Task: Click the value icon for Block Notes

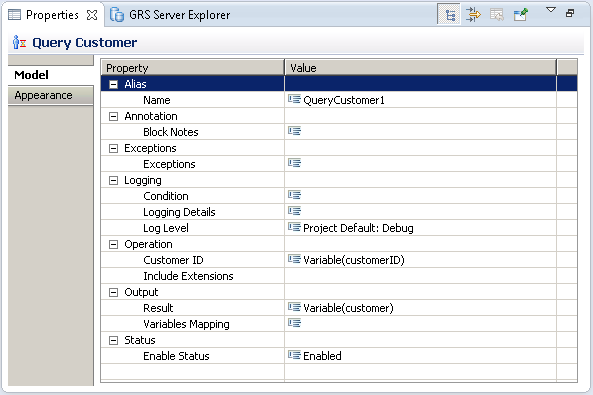Action: tap(294, 131)
